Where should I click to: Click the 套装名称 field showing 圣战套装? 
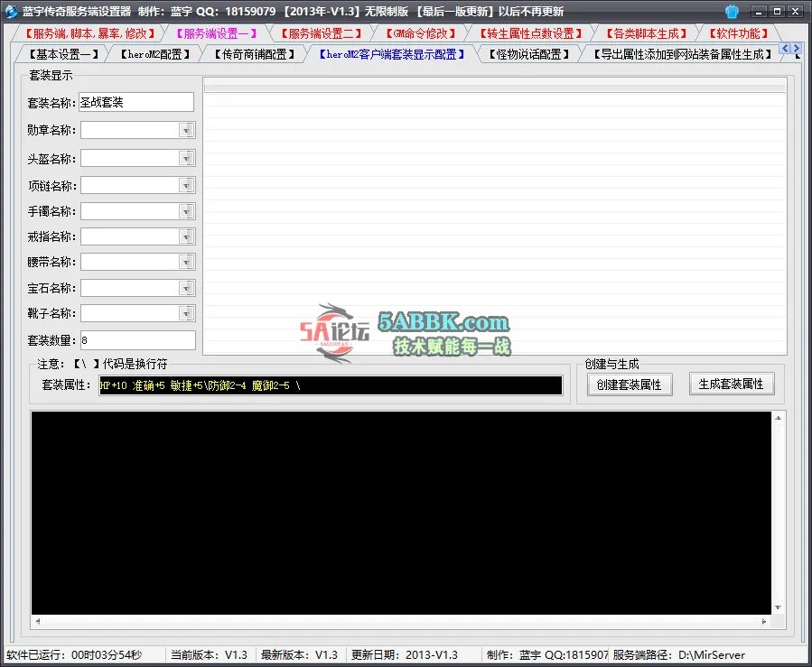136,102
